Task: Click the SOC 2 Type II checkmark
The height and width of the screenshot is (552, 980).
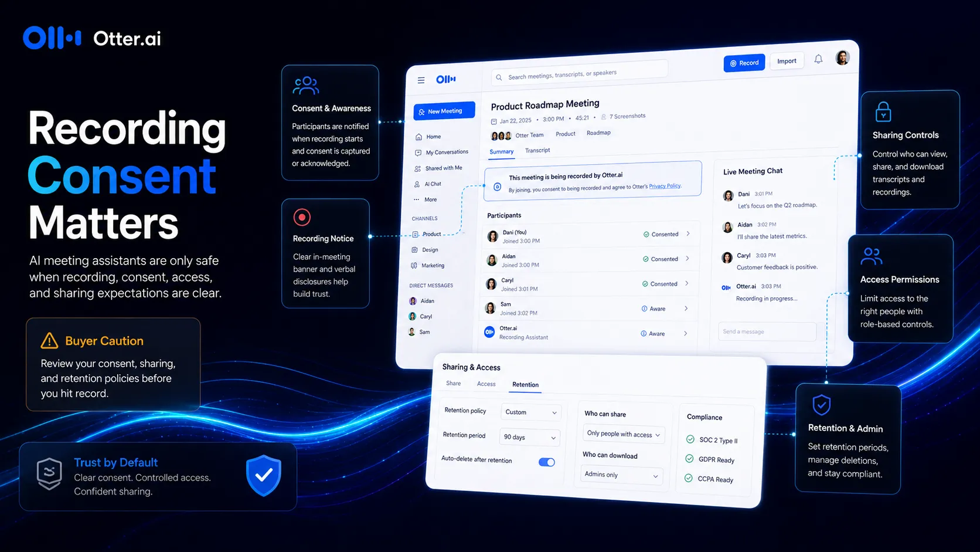Action: 690,439
